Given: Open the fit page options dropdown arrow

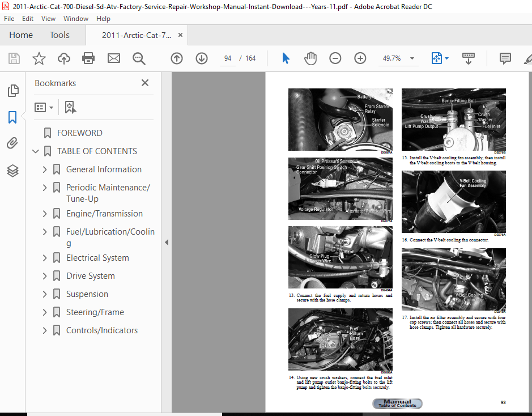Looking at the screenshot, I should tap(446, 58).
